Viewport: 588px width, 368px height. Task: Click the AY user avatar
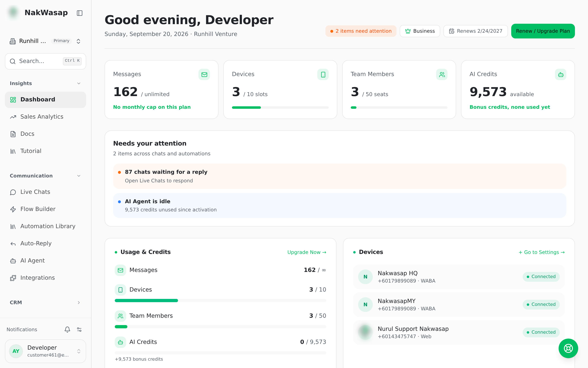[x=16, y=351]
